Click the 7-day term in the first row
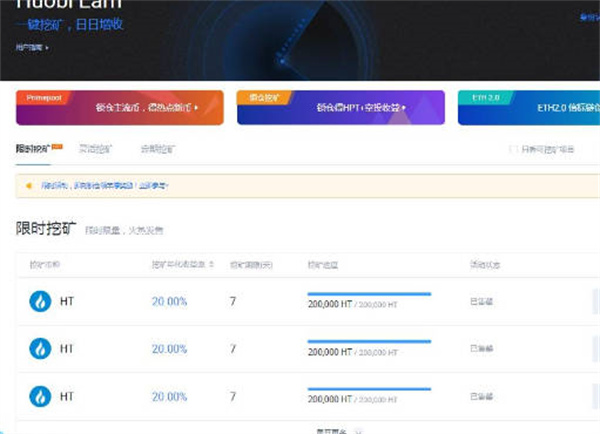 233,302
